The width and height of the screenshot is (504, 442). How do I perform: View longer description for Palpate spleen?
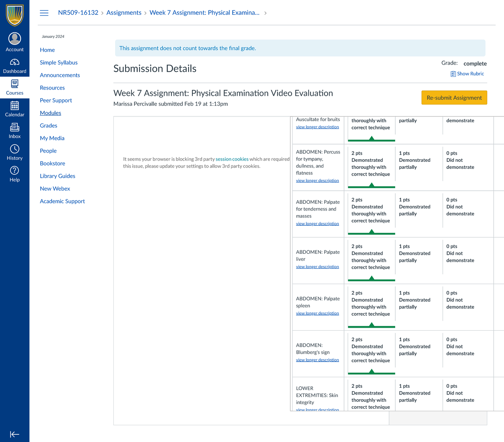(x=318, y=313)
